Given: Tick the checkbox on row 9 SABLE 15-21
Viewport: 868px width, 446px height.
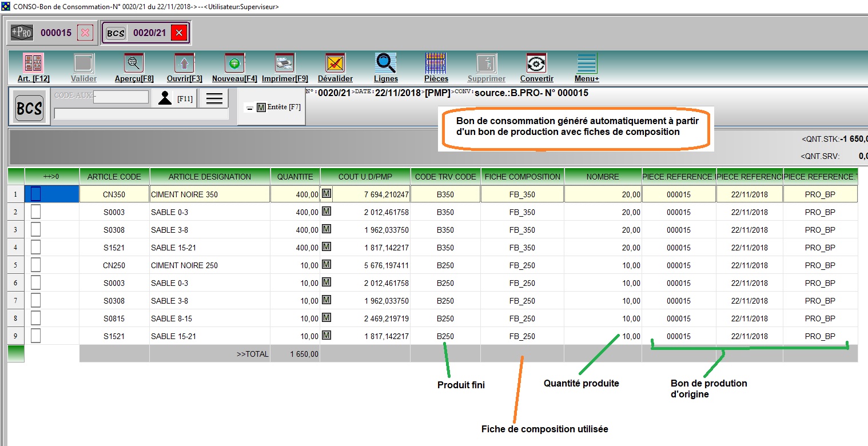Looking at the screenshot, I should 36,336.
